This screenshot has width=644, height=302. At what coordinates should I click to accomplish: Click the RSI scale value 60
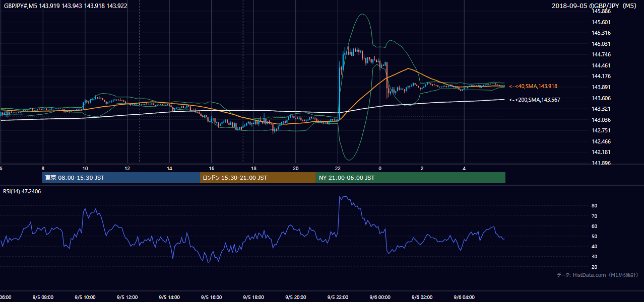(595, 226)
